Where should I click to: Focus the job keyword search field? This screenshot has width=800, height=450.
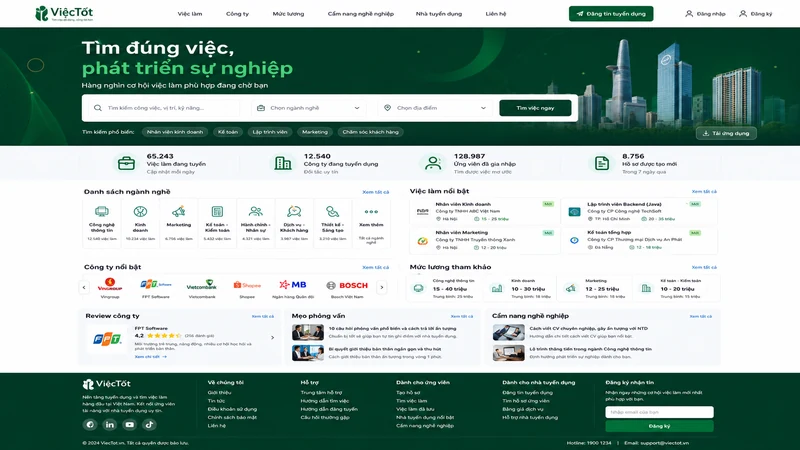163,108
